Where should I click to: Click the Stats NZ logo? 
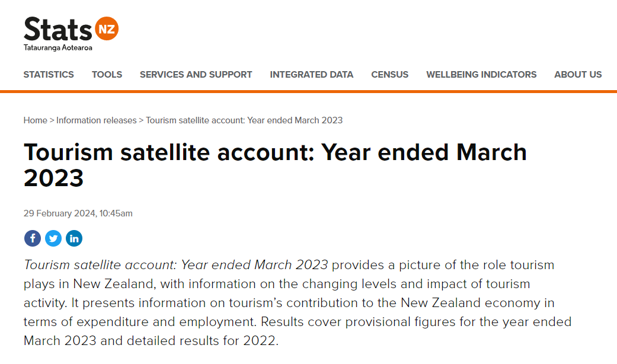(x=71, y=34)
